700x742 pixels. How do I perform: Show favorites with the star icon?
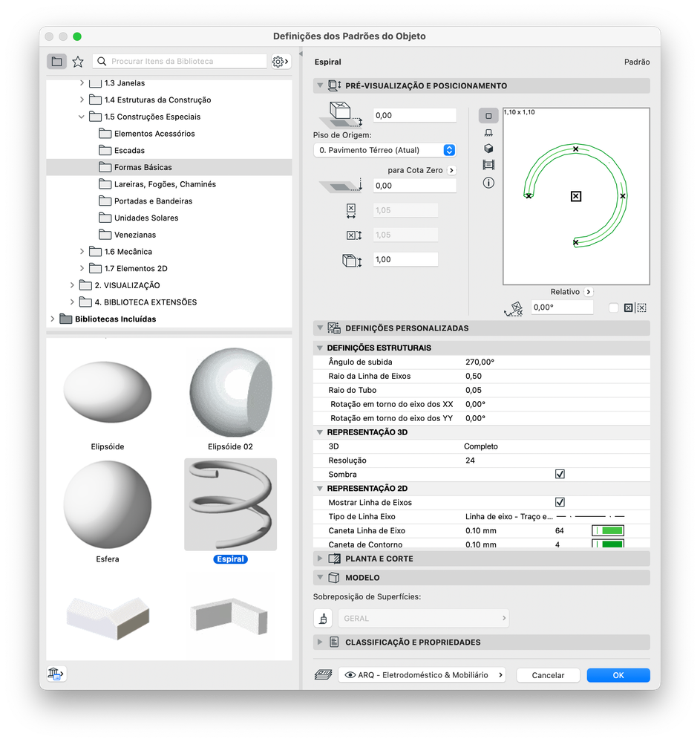click(78, 62)
